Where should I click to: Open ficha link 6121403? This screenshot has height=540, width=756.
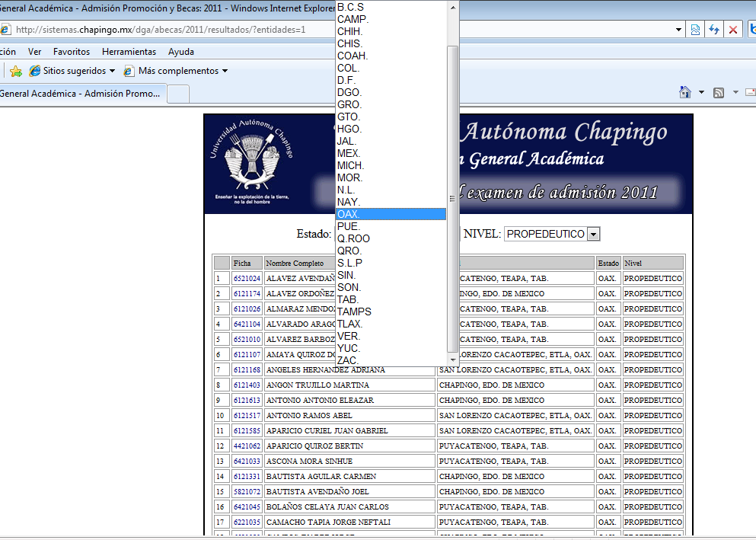[247, 385]
